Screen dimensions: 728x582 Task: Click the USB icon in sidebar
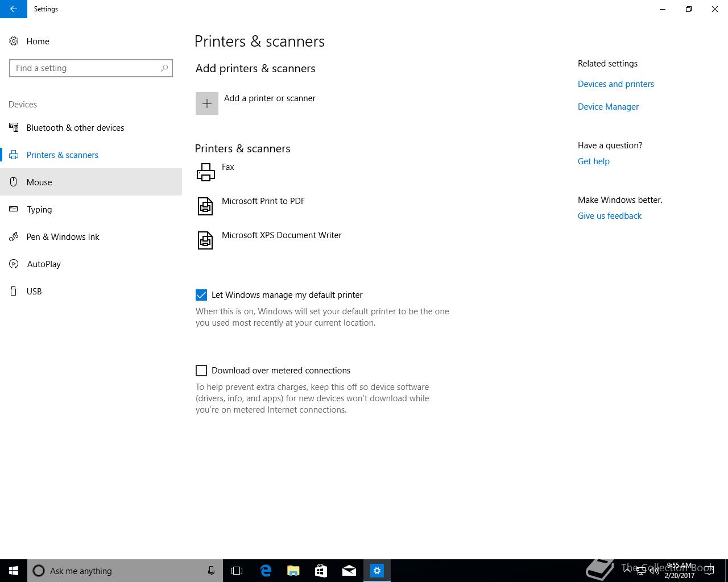tap(14, 292)
